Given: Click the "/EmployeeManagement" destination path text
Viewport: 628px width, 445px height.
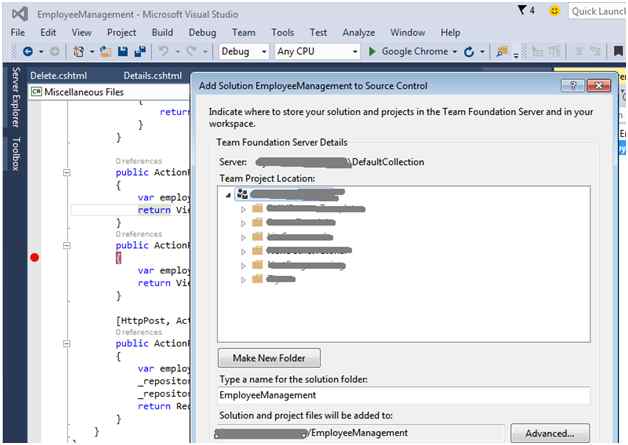Looking at the screenshot, I should point(358,433).
